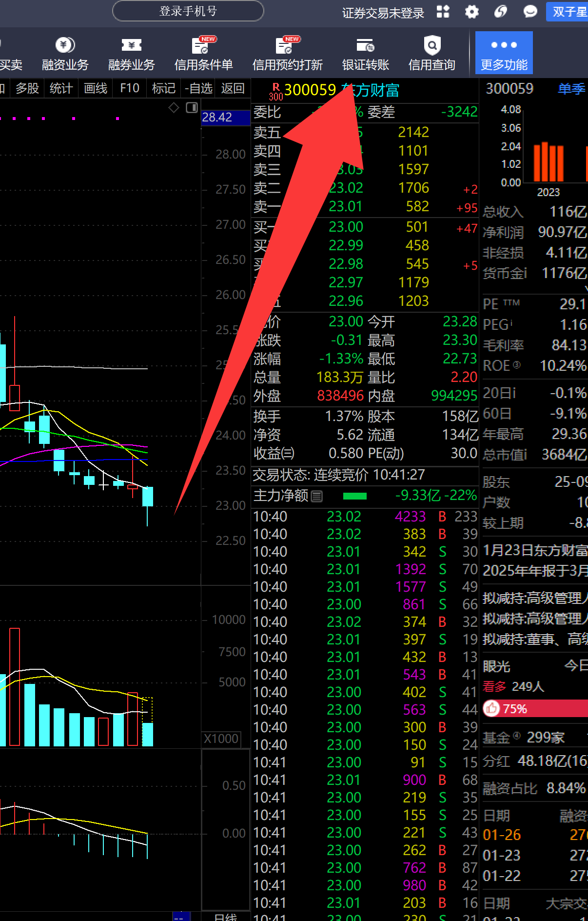Viewport: 588px width, 921px height.
Task: Click the skin theme icon beside the gear
Action: (x=501, y=11)
